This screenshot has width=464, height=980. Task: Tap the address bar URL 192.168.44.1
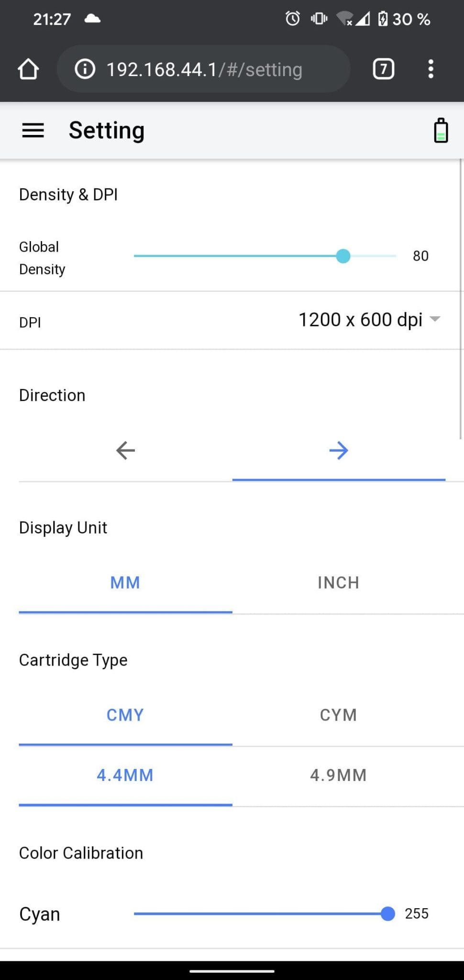[162, 70]
